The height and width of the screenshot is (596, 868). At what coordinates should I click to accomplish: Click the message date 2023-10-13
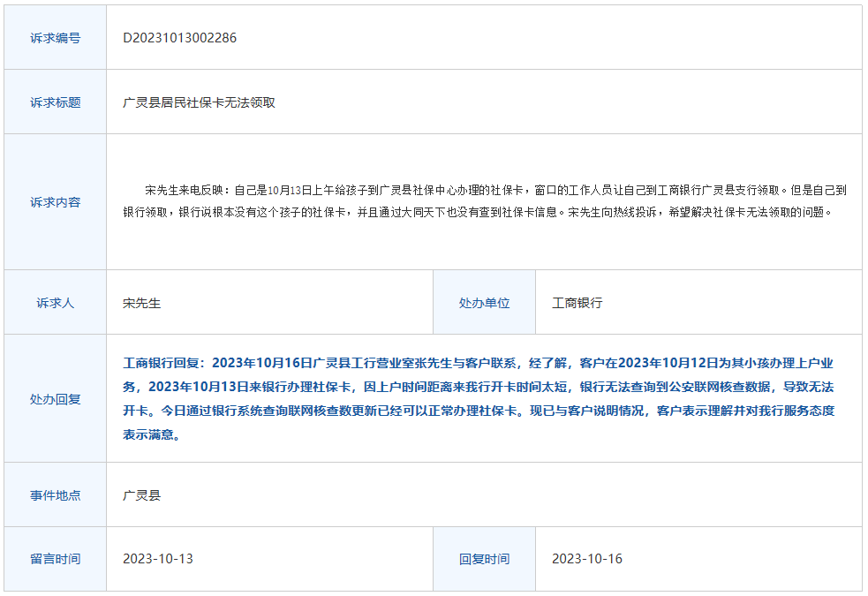158,559
